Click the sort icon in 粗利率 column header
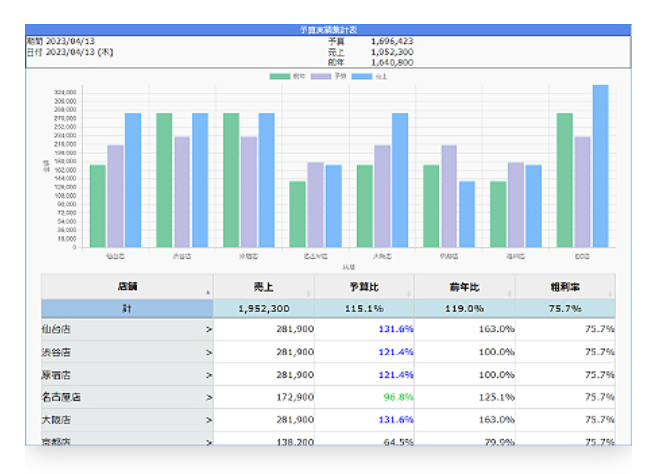Viewport: 657px width, 474px height. (x=612, y=293)
